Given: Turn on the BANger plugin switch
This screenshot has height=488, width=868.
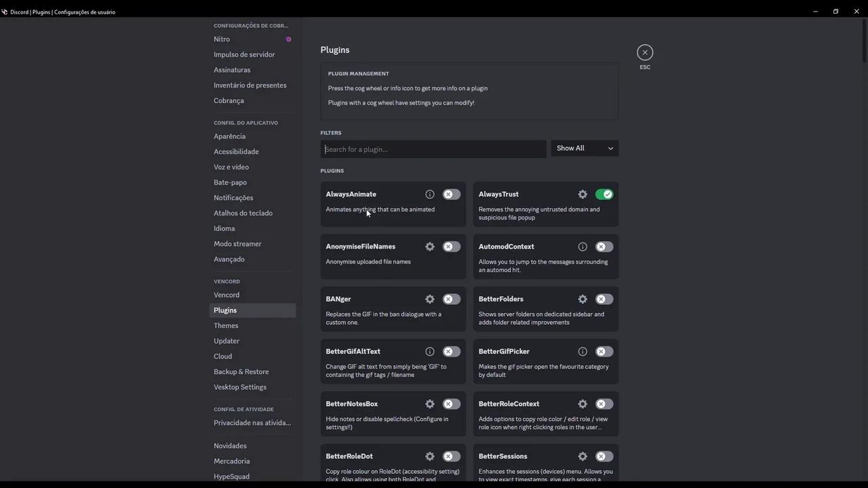Looking at the screenshot, I should tap(452, 299).
